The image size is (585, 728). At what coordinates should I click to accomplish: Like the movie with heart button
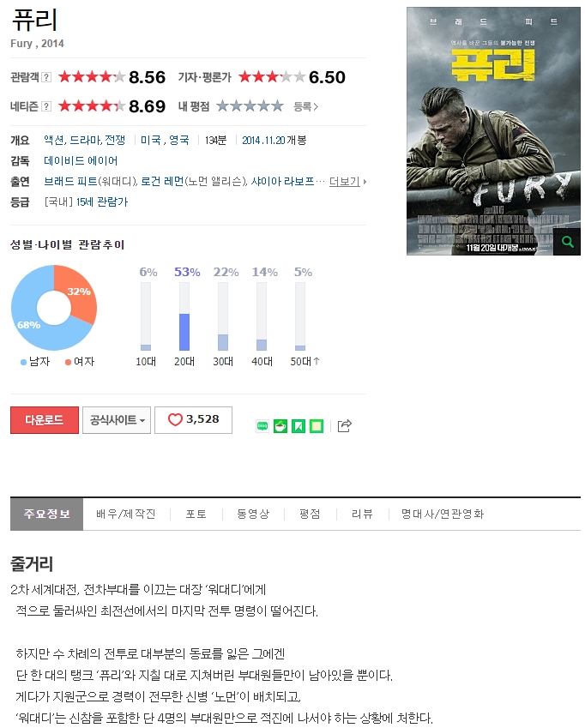[193, 420]
